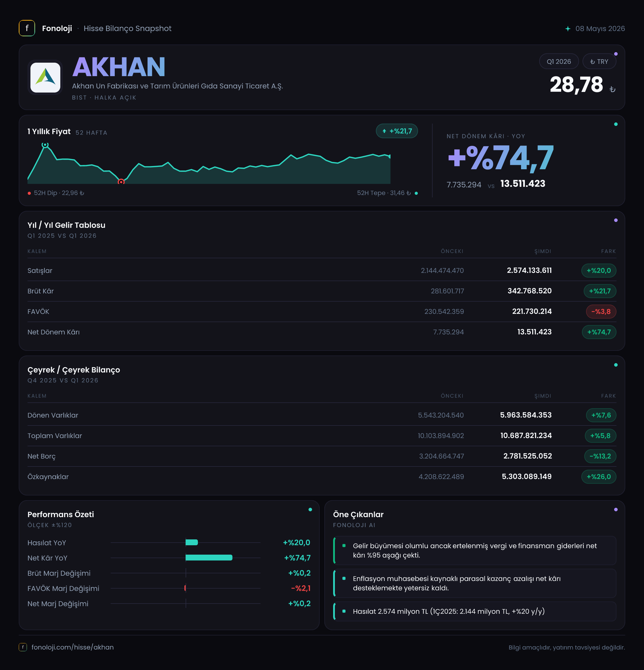Select the Q1 2026 period pill

[559, 61]
